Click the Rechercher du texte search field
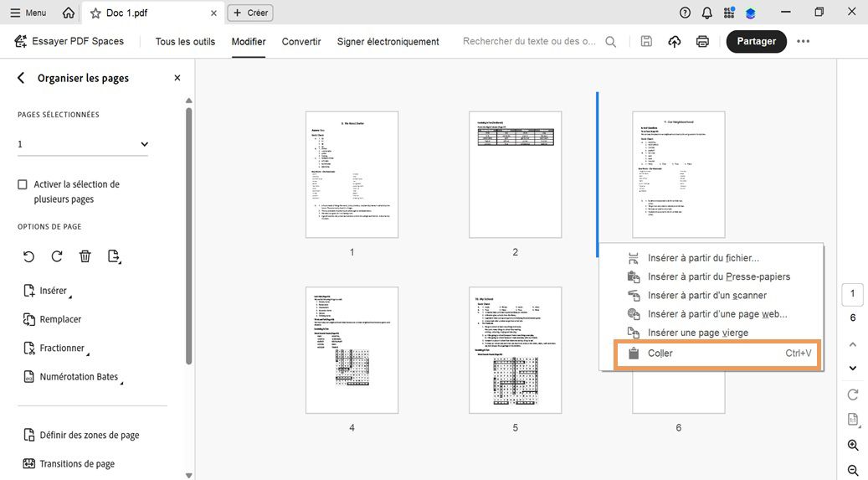 coord(529,41)
